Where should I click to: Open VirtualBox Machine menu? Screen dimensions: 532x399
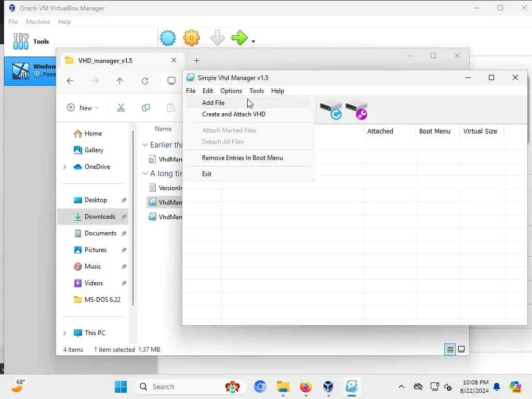click(x=38, y=22)
